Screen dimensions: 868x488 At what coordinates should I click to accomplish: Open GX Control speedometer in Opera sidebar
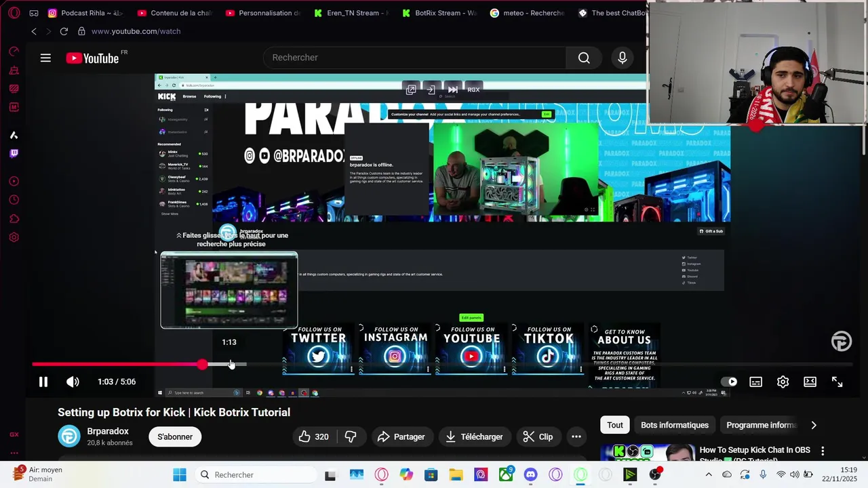click(14, 52)
